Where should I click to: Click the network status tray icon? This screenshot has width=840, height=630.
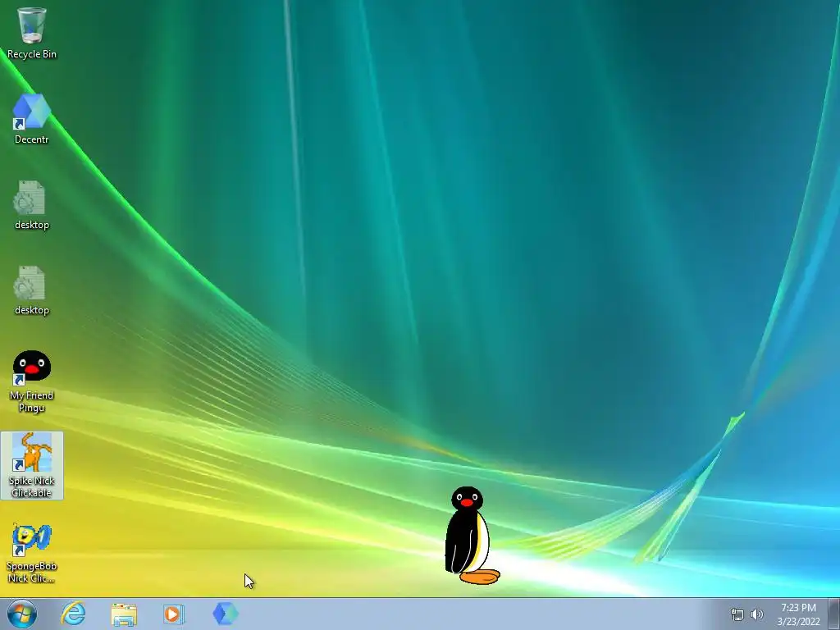[x=737, y=614]
